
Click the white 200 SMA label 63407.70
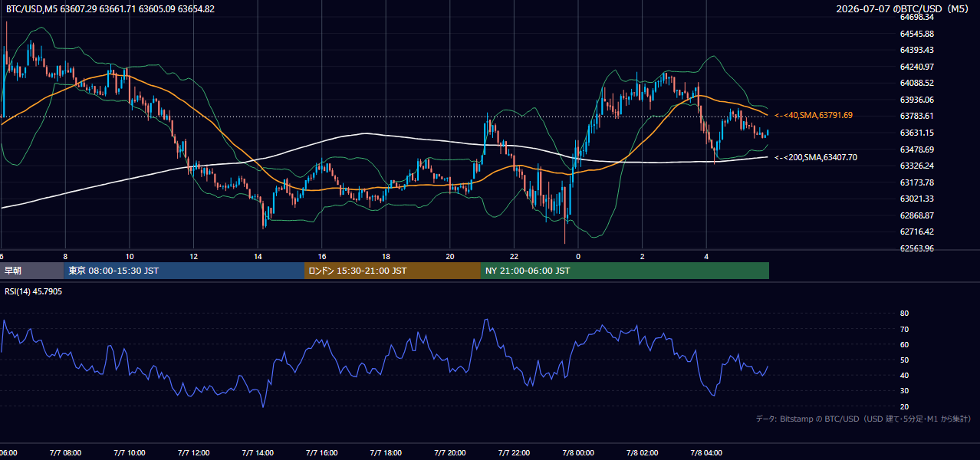tap(816, 157)
